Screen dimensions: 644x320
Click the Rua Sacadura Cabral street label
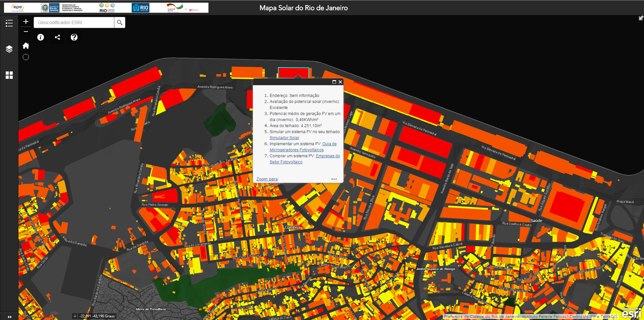(x=447, y=246)
